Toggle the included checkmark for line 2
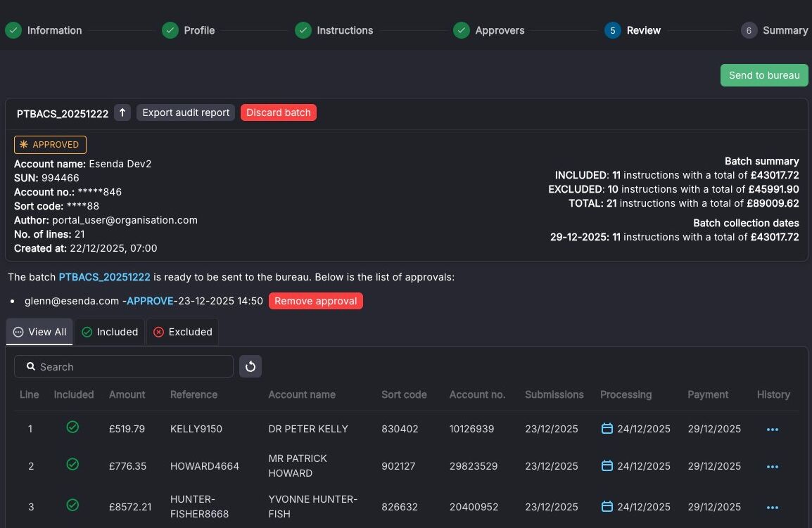812x528 pixels. 72,464
